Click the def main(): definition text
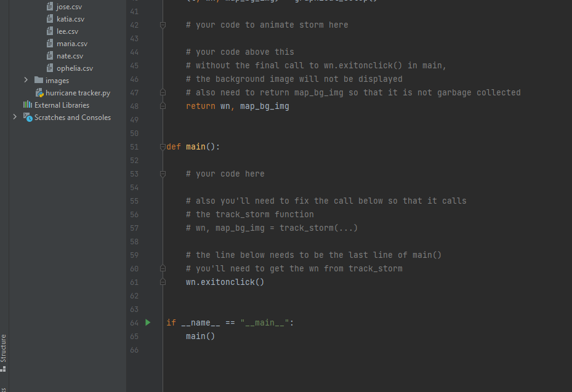Viewport: 572px width, 392px height. (x=193, y=147)
